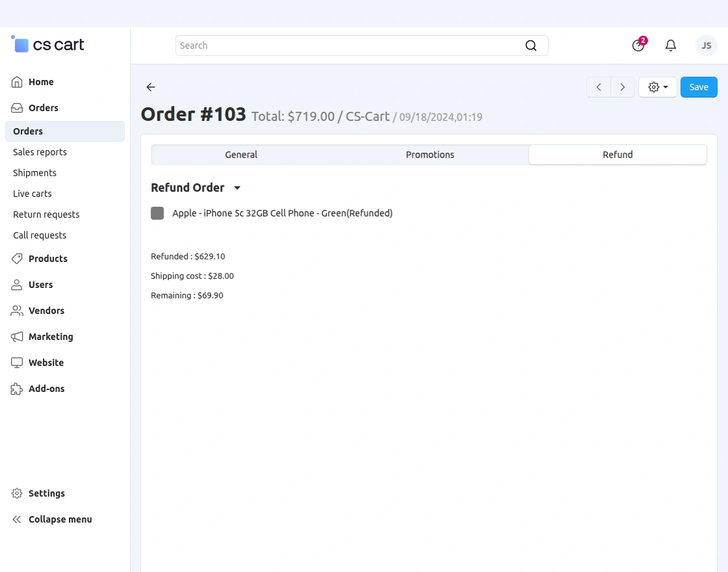This screenshot has width=728, height=572.
Task: Click the Refunded : $629.10 line
Action: (188, 257)
